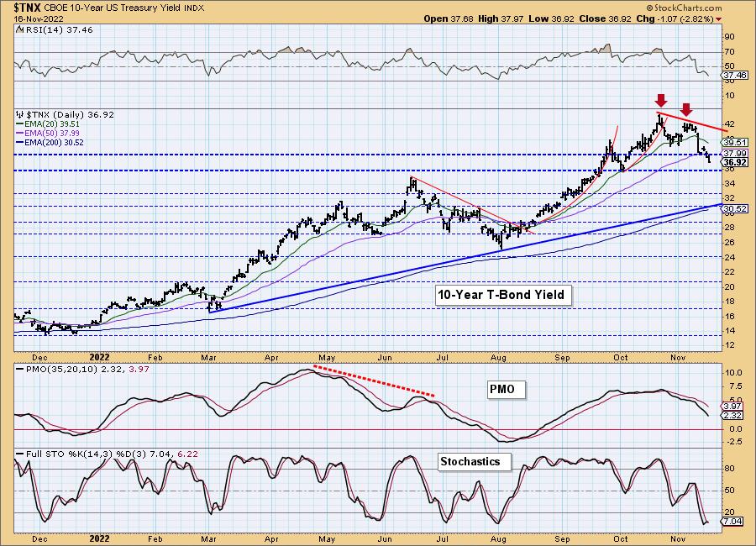The width and height of the screenshot is (756, 546).
Task: Click the 39.51 price tag on right axis
Action: pyautogui.click(x=735, y=143)
